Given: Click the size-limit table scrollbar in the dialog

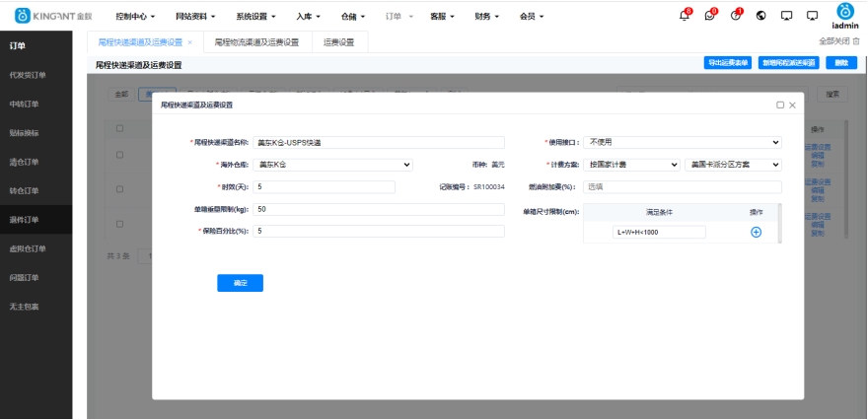Looking at the screenshot, I should tap(780, 223).
